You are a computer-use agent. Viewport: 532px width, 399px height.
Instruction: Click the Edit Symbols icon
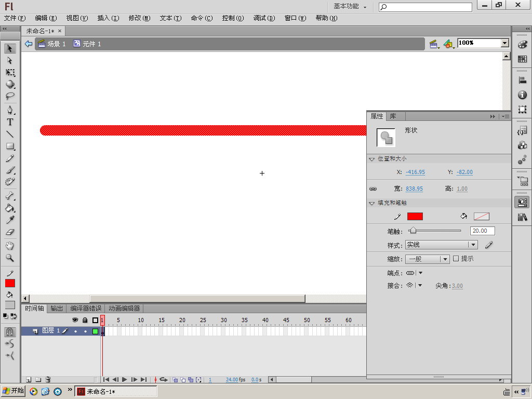pos(448,44)
